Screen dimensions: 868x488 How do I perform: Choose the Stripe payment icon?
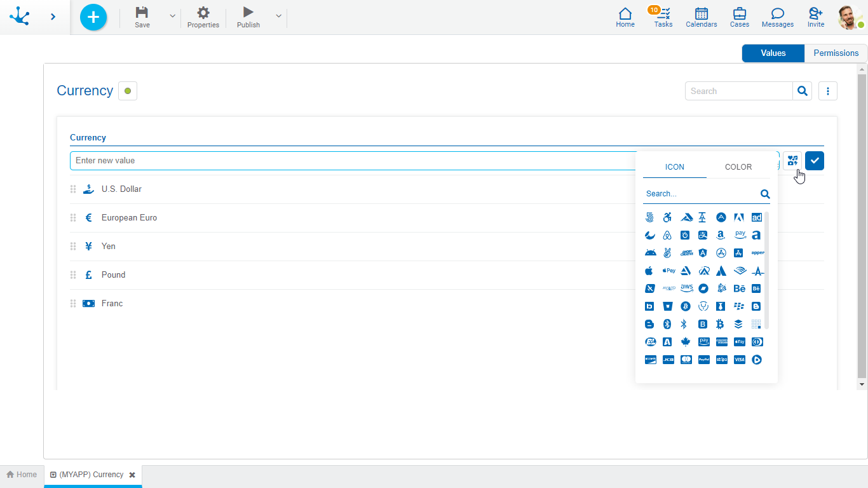point(721,360)
